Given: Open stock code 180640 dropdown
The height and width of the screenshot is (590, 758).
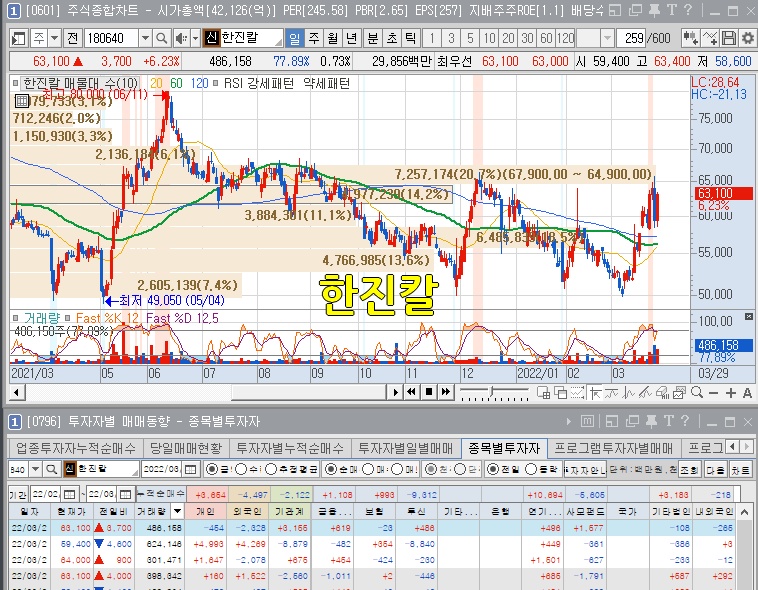Looking at the screenshot, I should click(x=145, y=38).
